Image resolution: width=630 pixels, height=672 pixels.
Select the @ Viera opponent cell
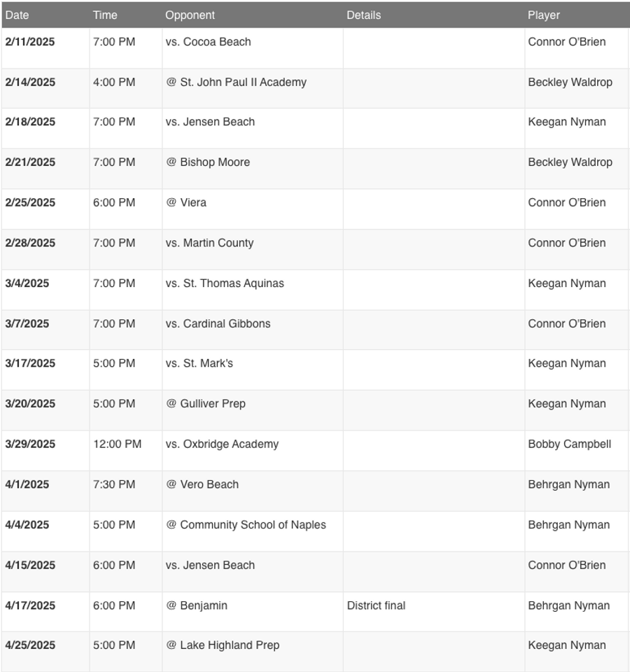pyautogui.click(x=186, y=203)
